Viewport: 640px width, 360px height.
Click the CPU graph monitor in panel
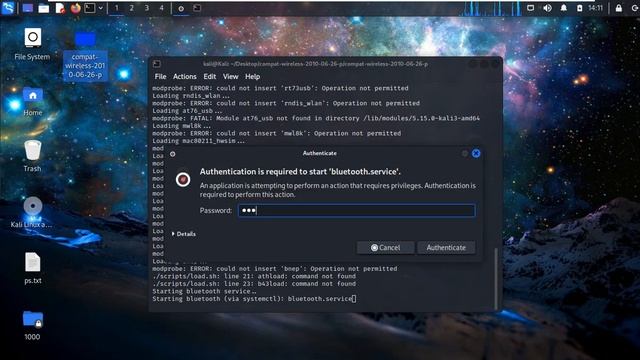pyautogui.click(x=491, y=9)
